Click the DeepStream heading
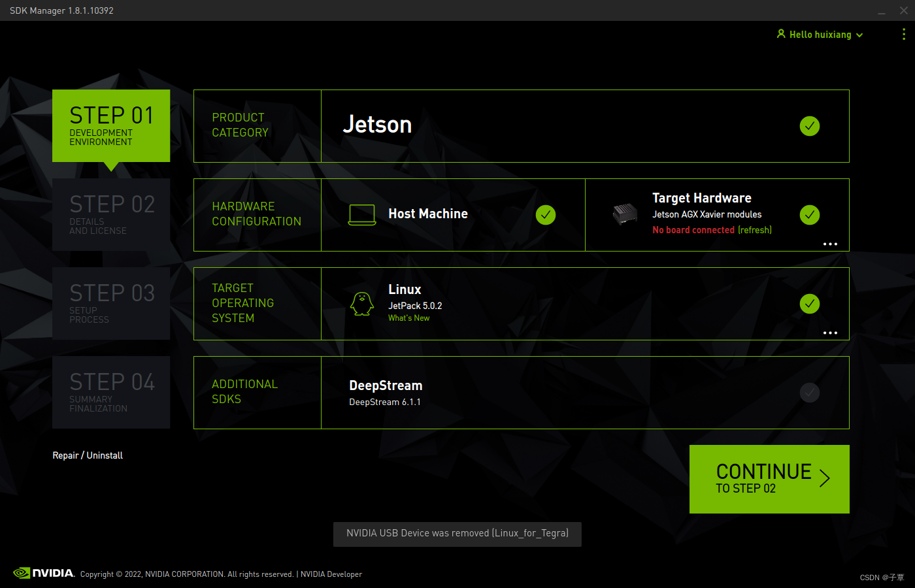The height and width of the screenshot is (588, 915). coord(386,385)
